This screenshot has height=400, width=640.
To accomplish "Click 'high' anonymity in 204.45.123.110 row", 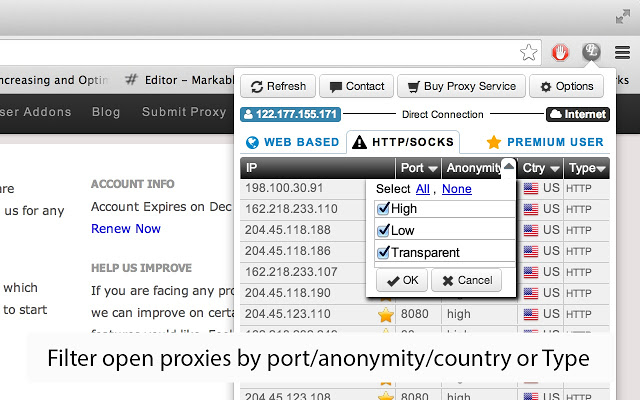I will click(459, 314).
